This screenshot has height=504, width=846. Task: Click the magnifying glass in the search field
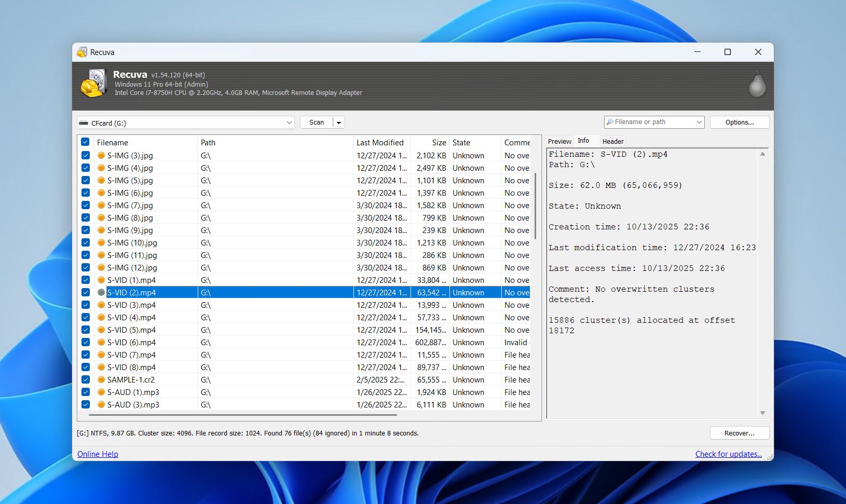[x=610, y=121]
